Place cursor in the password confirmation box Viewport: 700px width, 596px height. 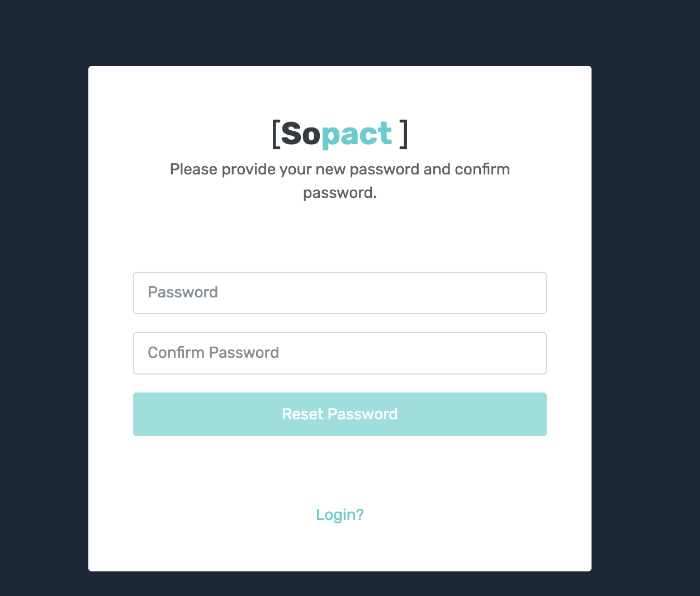pos(340,353)
